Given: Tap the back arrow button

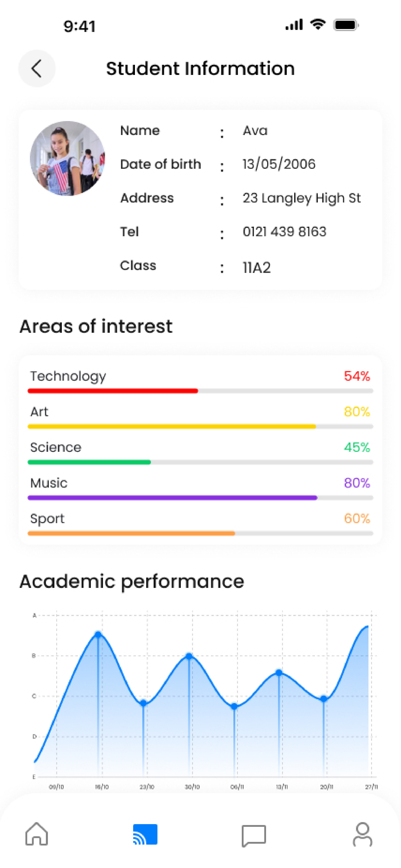Looking at the screenshot, I should [x=37, y=68].
